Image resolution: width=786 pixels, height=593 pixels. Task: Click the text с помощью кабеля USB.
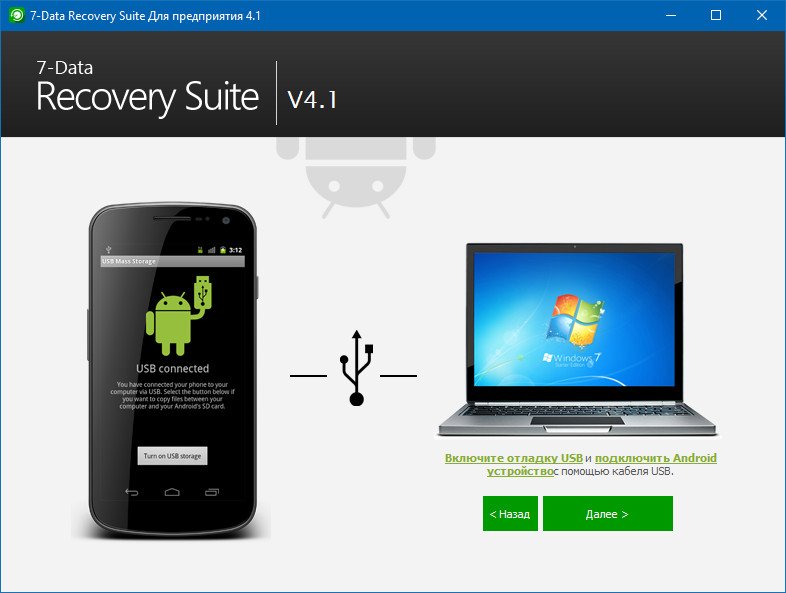coord(614,471)
